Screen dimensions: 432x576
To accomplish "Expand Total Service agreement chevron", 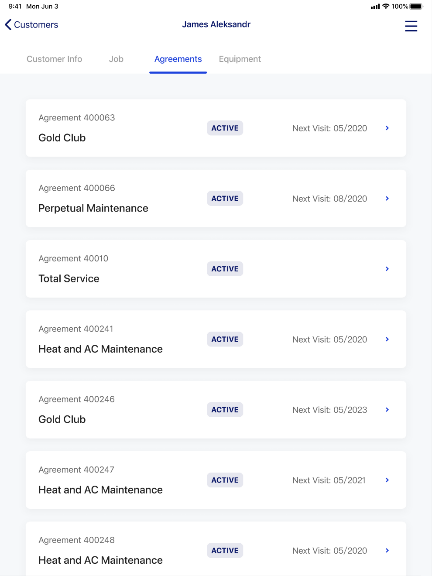I will (x=387, y=269).
